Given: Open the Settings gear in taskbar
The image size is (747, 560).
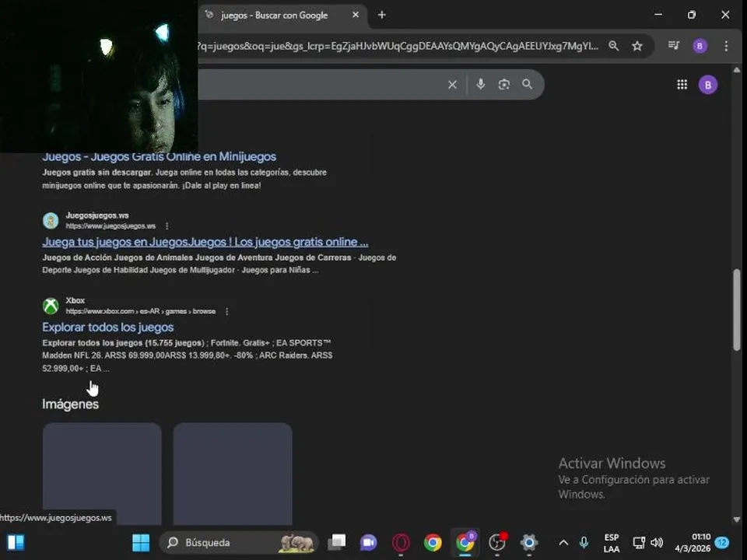Looking at the screenshot, I should point(529,542).
